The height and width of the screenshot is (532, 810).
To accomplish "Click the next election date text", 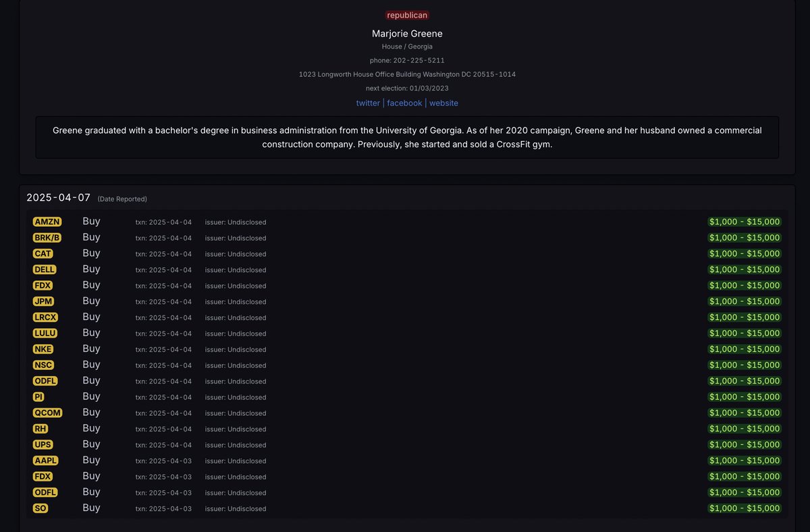I will [407, 88].
